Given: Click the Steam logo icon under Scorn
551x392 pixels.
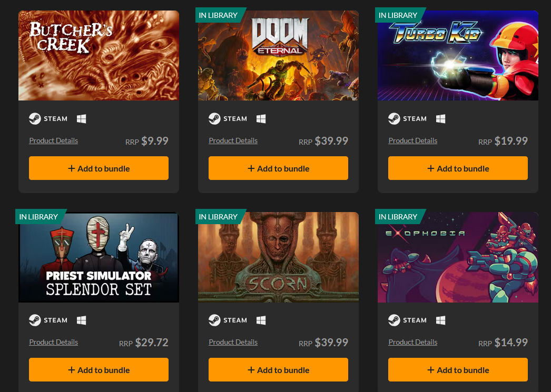Looking at the screenshot, I should pyautogui.click(x=214, y=320).
